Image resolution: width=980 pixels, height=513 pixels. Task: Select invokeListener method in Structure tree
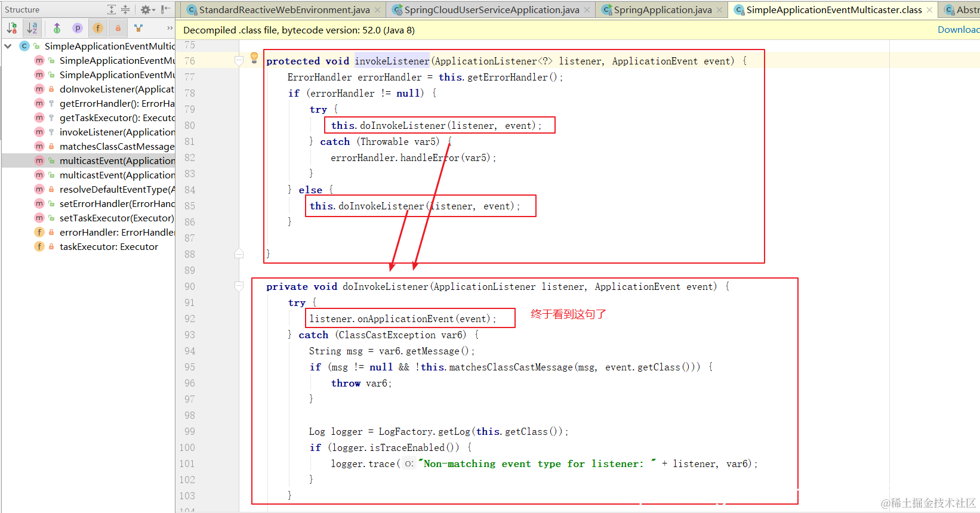pos(116,132)
